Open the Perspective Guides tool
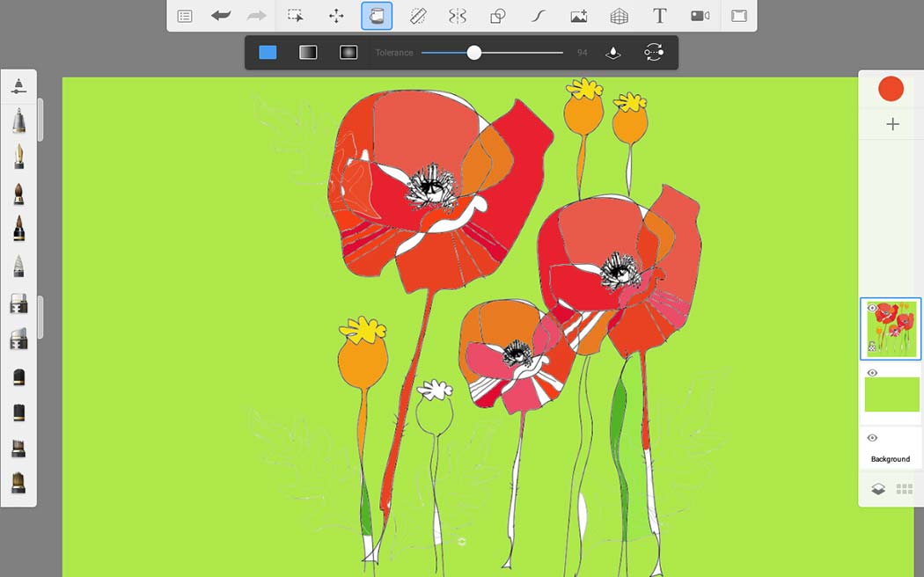 619,16
